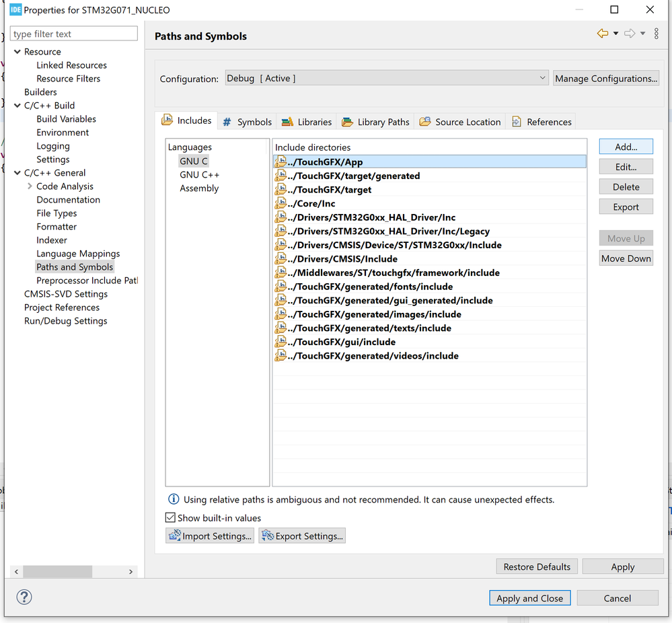Click the sidebar scroll right arrow
Screen dimensions: 672x623
pyautogui.click(x=130, y=572)
